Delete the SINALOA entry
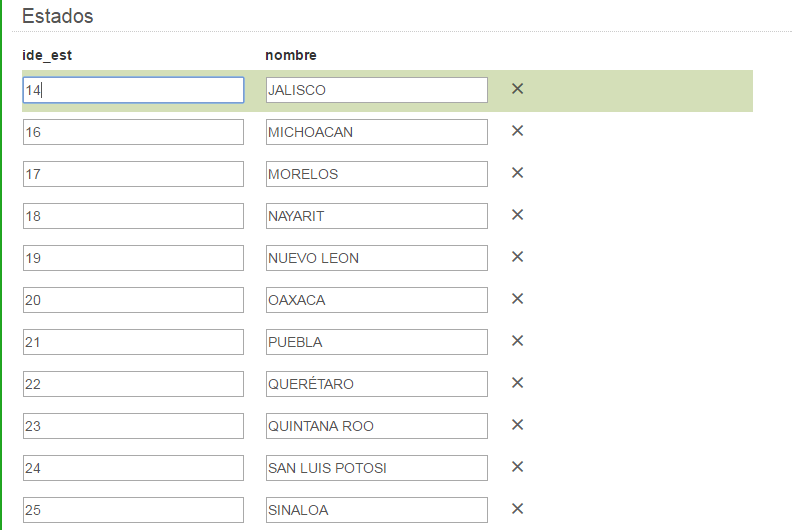The height and width of the screenshot is (530, 795). (x=518, y=509)
